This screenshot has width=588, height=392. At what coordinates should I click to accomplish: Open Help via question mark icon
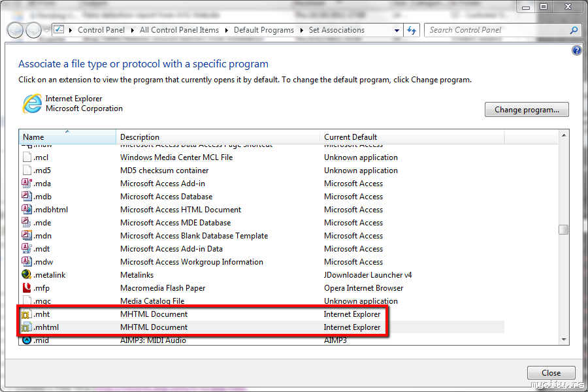[x=576, y=50]
